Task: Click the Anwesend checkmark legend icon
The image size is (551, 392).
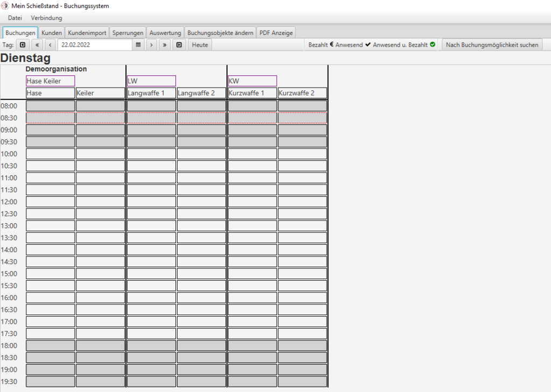Action: pyautogui.click(x=368, y=45)
